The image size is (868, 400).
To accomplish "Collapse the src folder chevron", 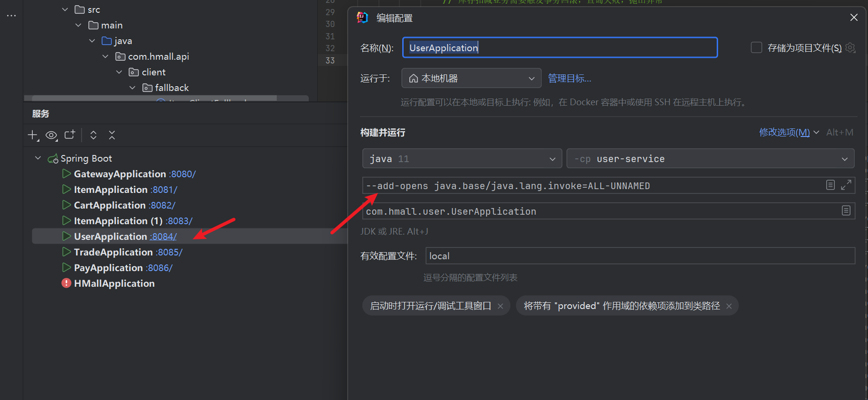I will [65, 9].
